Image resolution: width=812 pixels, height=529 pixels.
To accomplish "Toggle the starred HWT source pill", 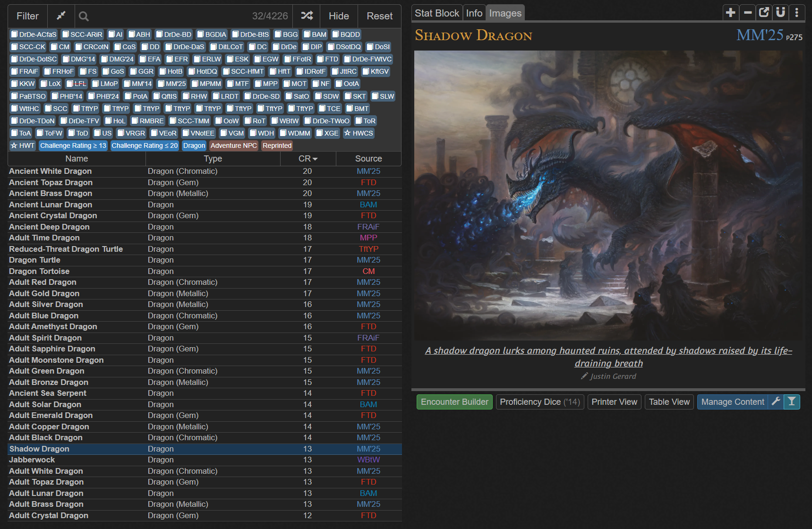I will click(23, 145).
